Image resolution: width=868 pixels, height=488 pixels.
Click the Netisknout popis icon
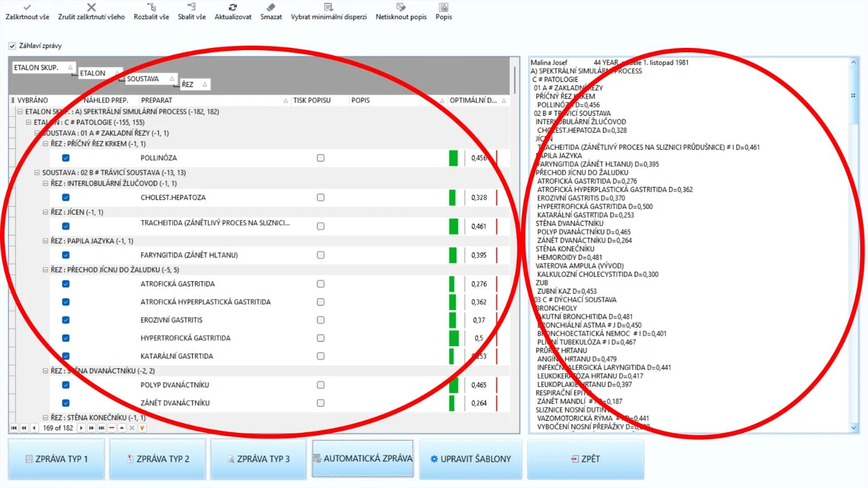coord(401,7)
